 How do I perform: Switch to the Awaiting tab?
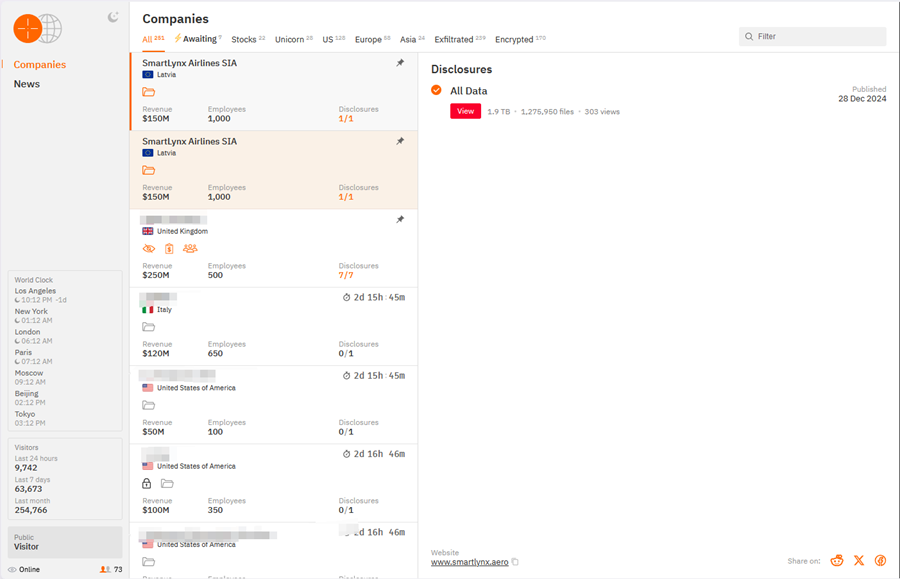[198, 39]
